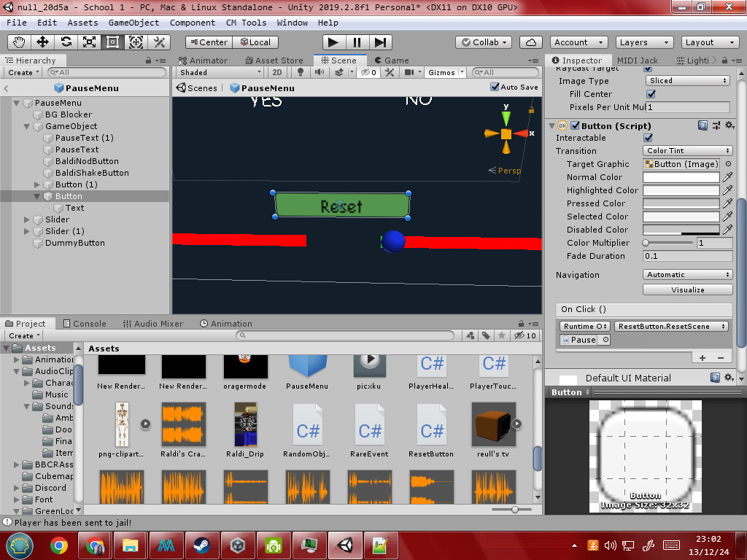Toggle Auto Save checkbox
The width and height of the screenshot is (747, 560).
(495, 87)
